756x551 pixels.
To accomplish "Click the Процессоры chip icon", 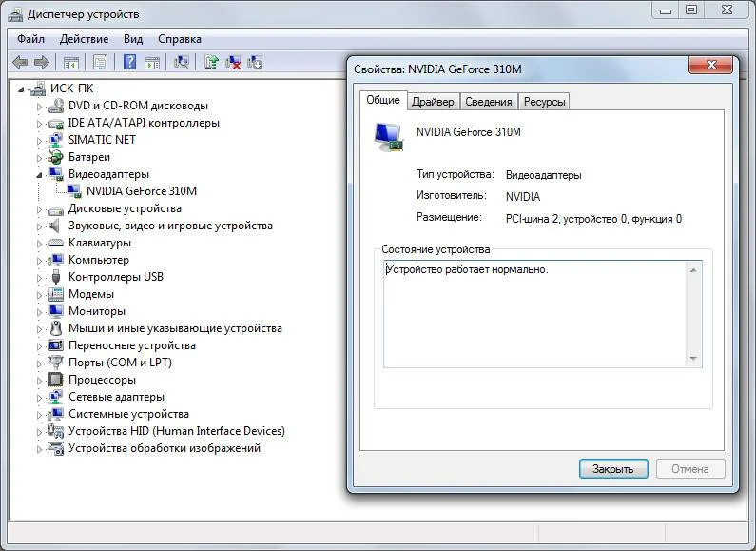I will (56, 380).
